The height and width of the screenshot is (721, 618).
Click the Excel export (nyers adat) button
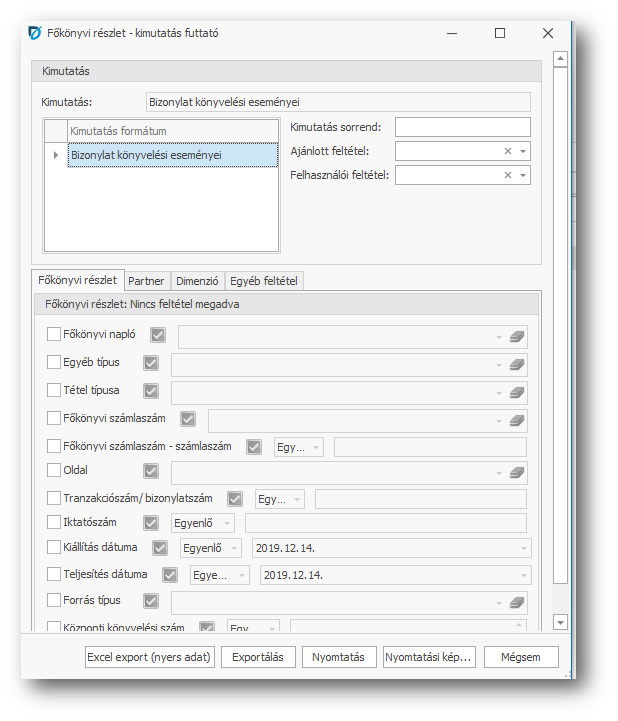click(150, 657)
